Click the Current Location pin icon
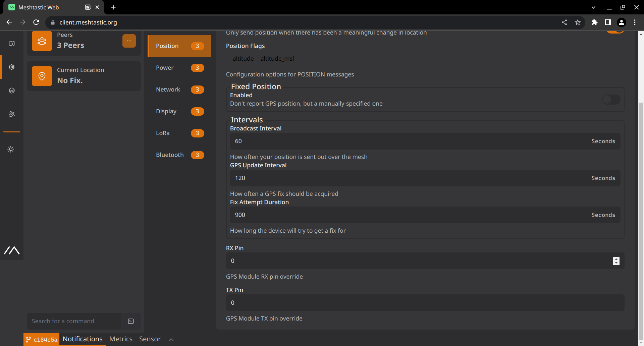 42,76
